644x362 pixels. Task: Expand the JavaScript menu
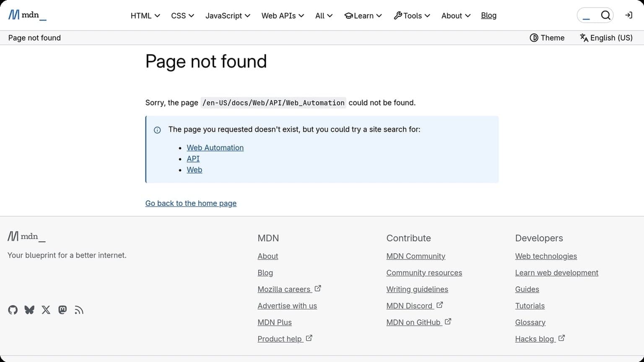point(228,16)
